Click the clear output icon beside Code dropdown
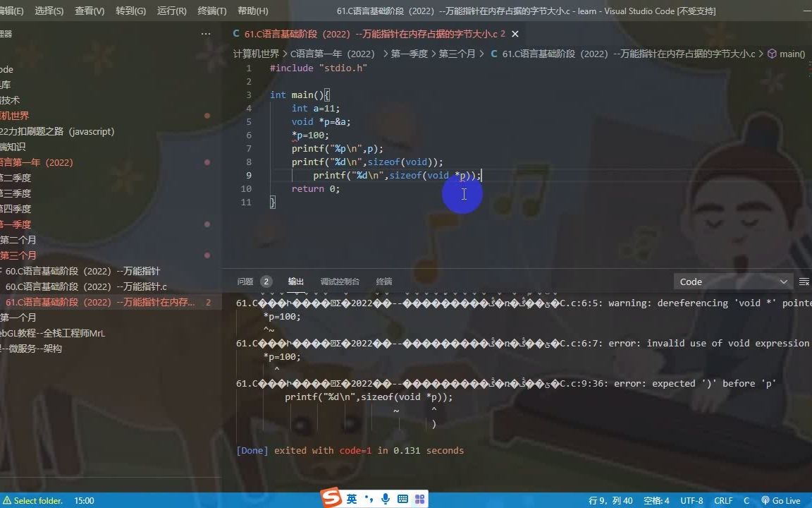812x508 pixels. [804, 281]
